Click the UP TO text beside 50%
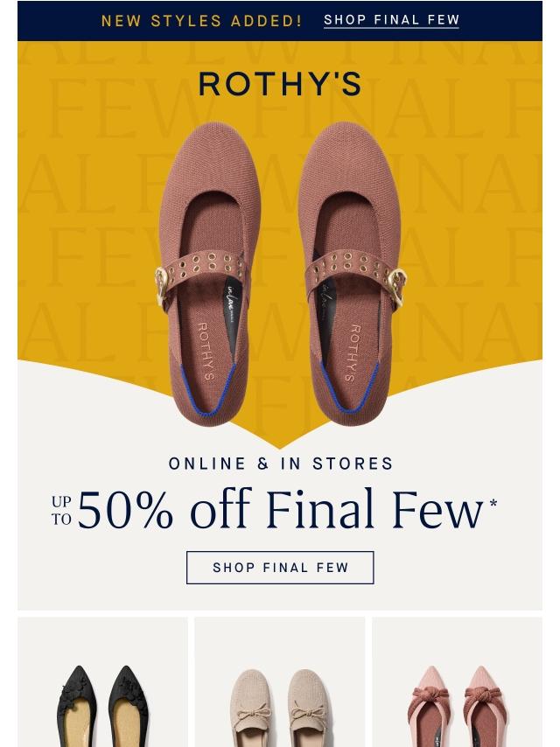 click(61, 510)
